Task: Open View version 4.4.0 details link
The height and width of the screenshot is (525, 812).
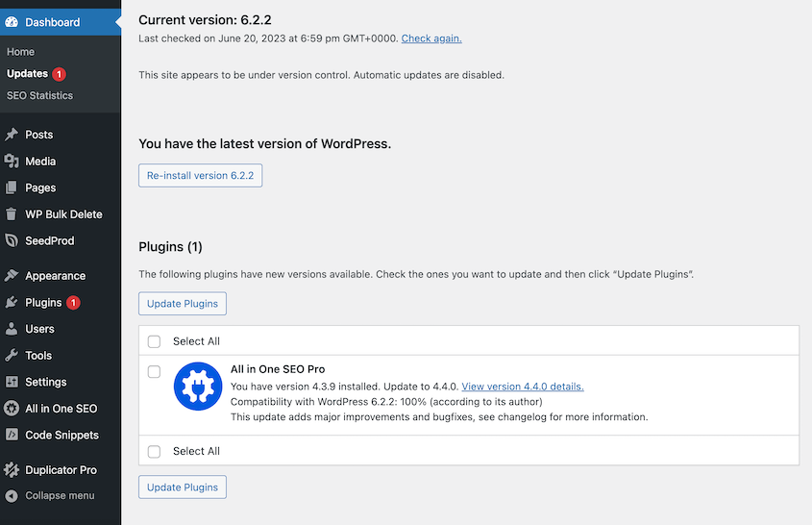Action: tap(523, 387)
